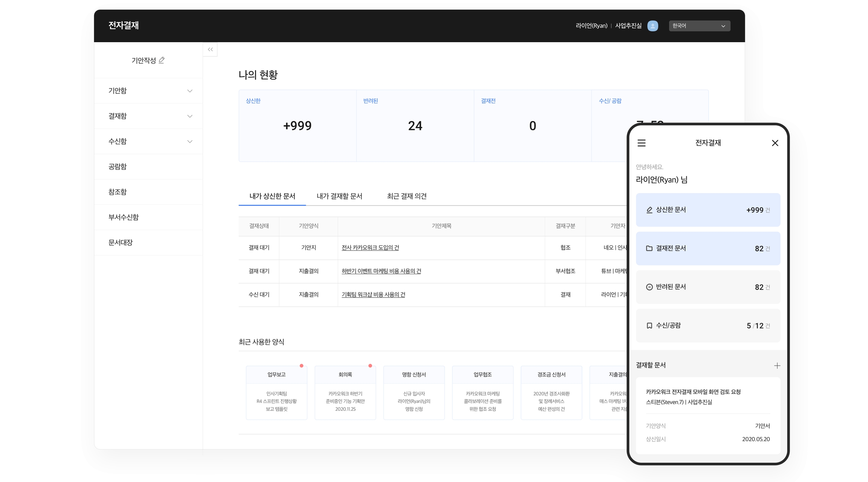
Task: Click the pencil icon next to 기안작성
Action: 162,60
